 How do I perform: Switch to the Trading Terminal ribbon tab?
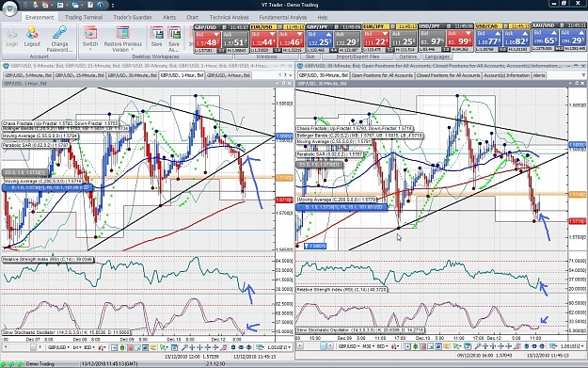84,17
